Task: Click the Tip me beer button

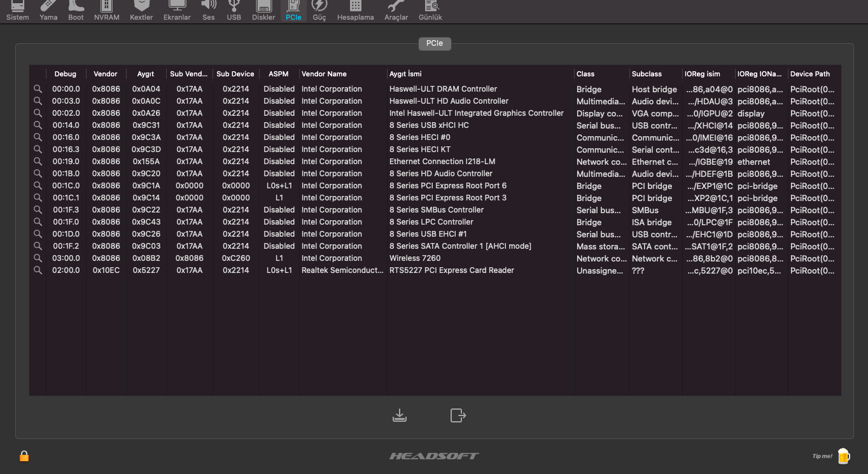Action: [x=843, y=456]
